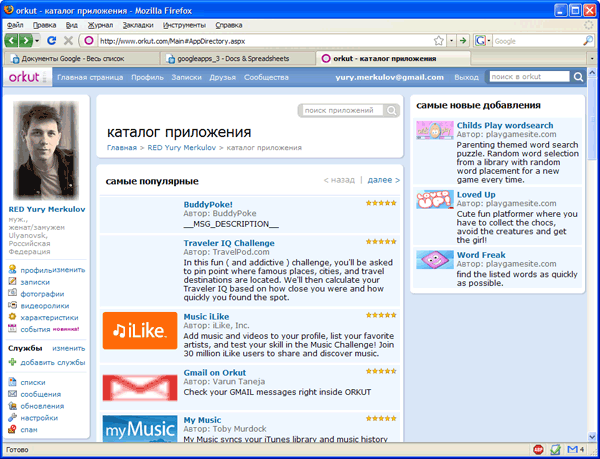
Task: Click the browser Forward arrow button
Action: [25, 41]
